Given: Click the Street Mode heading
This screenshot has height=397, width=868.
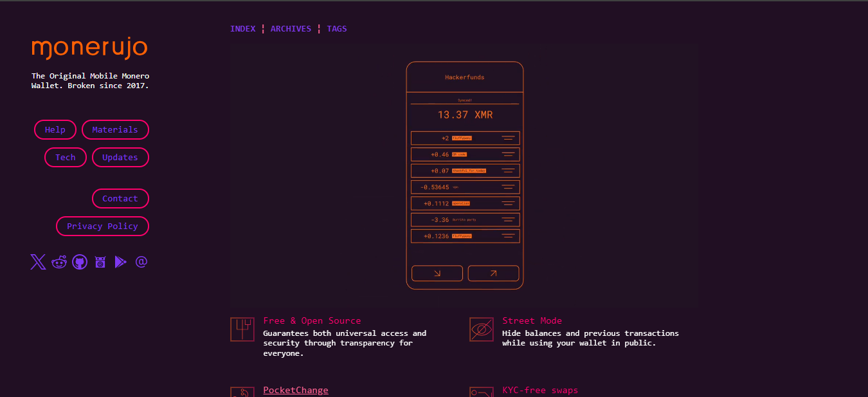Looking at the screenshot, I should tap(532, 320).
